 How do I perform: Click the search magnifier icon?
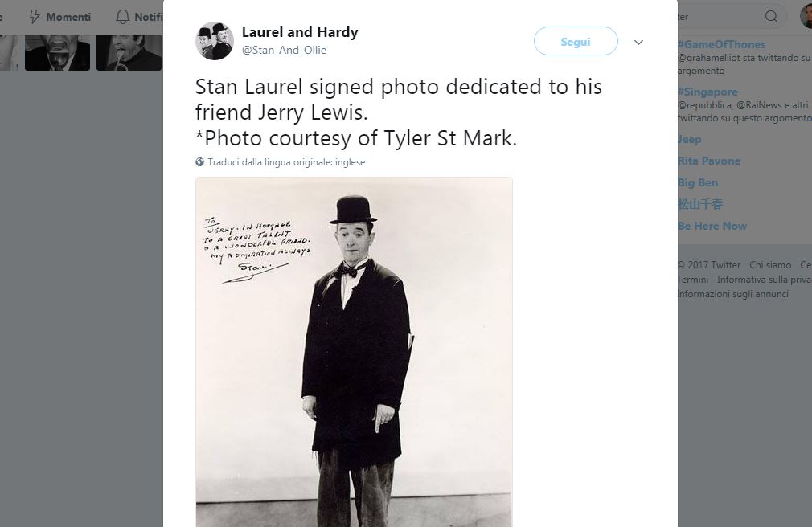click(x=771, y=16)
